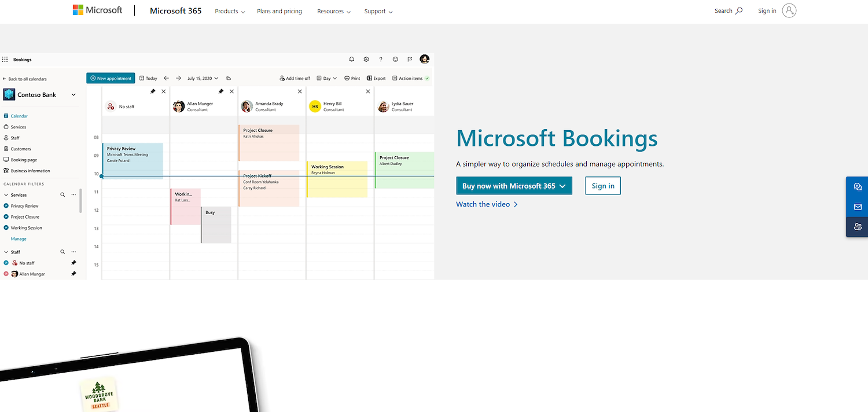Open the contact sales people icon
The height and width of the screenshot is (412, 868).
click(858, 226)
